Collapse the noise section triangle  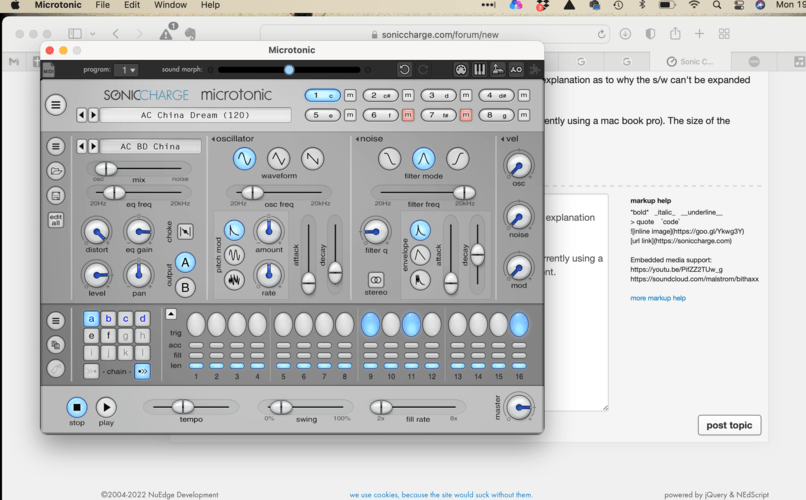click(x=357, y=139)
